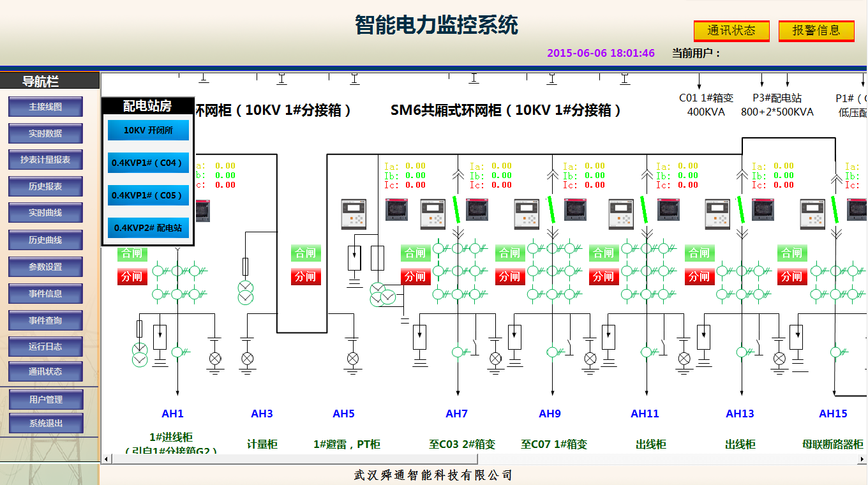Image resolution: width=868 pixels, height=485 pixels.
Task: Click the horizontal scrollbar below the diagram
Action: tap(484, 459)
